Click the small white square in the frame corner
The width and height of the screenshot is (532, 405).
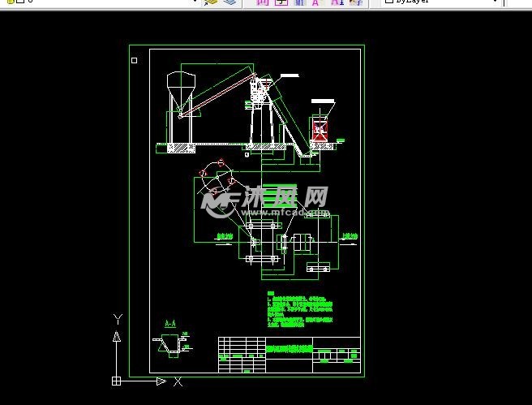pyautogui.click(x=135, y=59)
